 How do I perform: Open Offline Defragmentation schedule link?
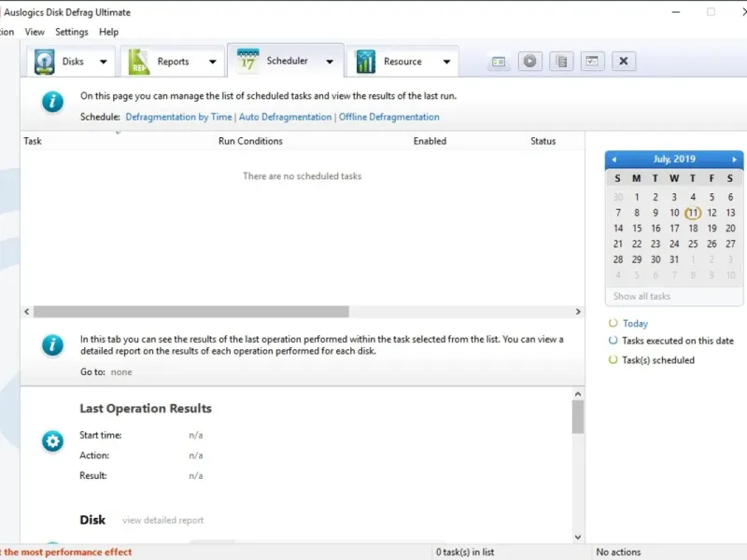(x=388, y=117)
